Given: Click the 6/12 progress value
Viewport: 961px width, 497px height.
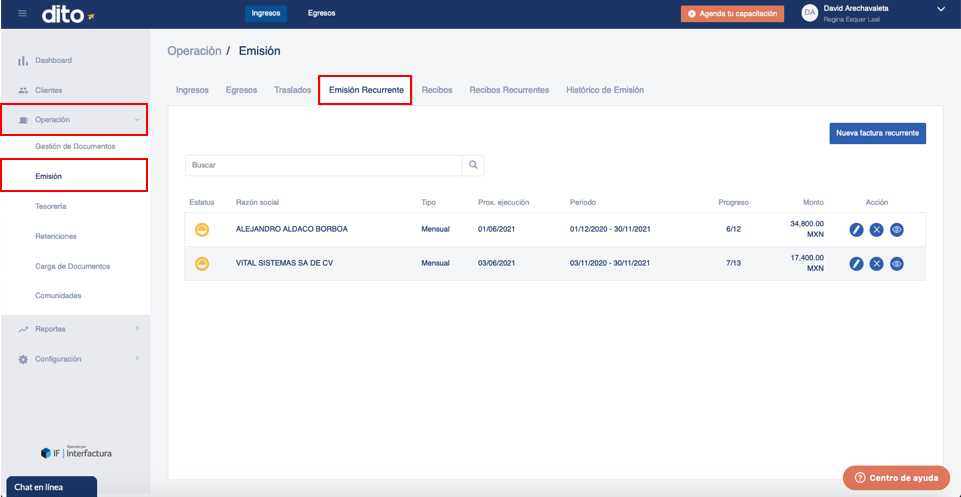Looking at the screenshot, I should 734,229.
